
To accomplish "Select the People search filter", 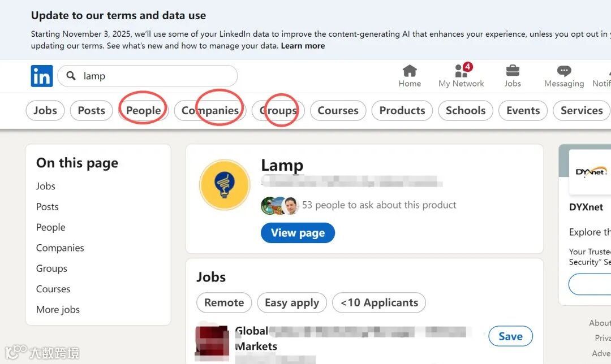I will (x=143, y=110).
